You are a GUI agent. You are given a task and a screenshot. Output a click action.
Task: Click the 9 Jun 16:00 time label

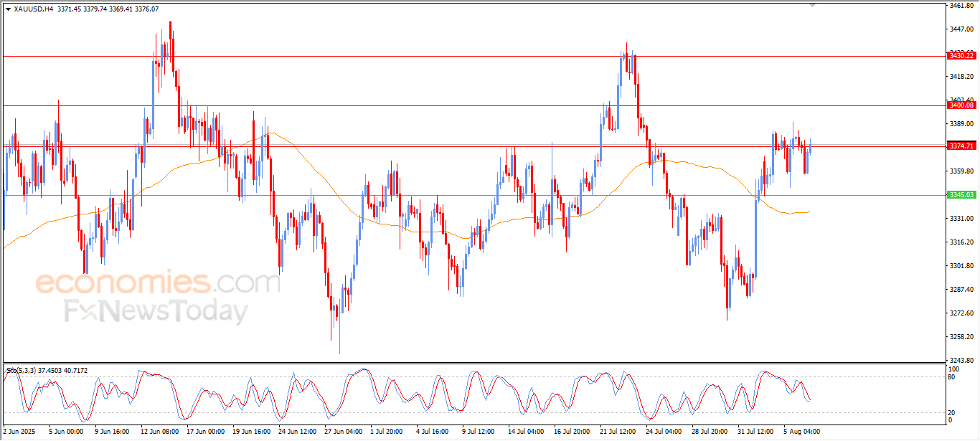(x=112, y=432)
